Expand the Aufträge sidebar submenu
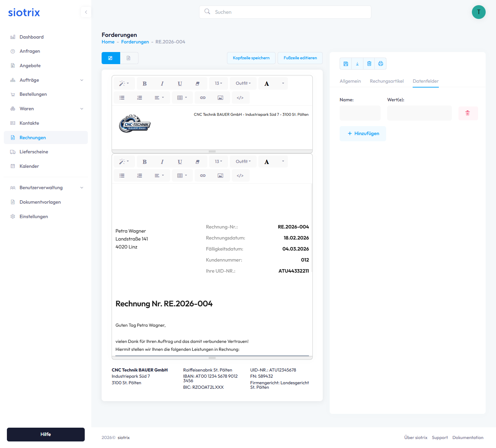 coord(82,80)
